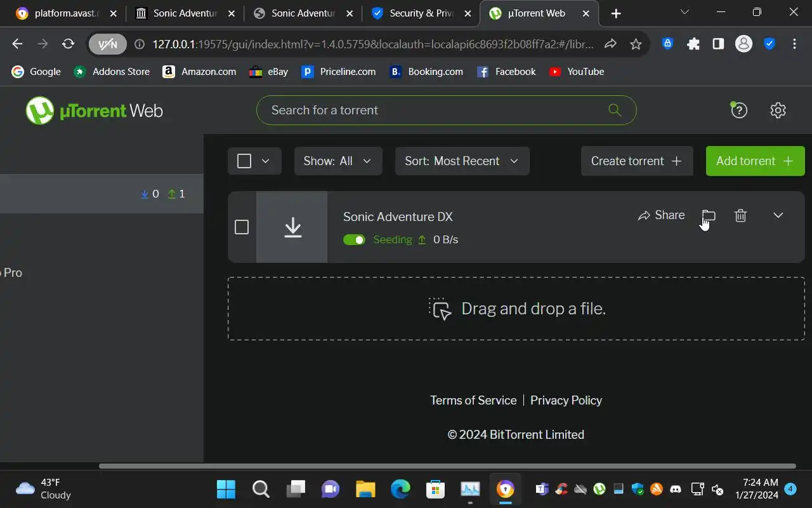Open the Facebook bookmark
812x508 pixels.
pyautogui.click(x=506, y=72)
